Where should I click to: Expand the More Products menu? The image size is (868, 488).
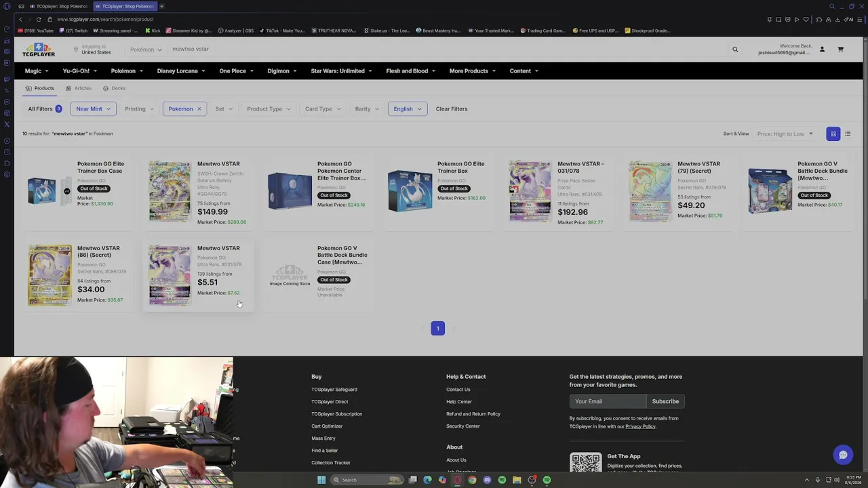(x=472, y=70)
